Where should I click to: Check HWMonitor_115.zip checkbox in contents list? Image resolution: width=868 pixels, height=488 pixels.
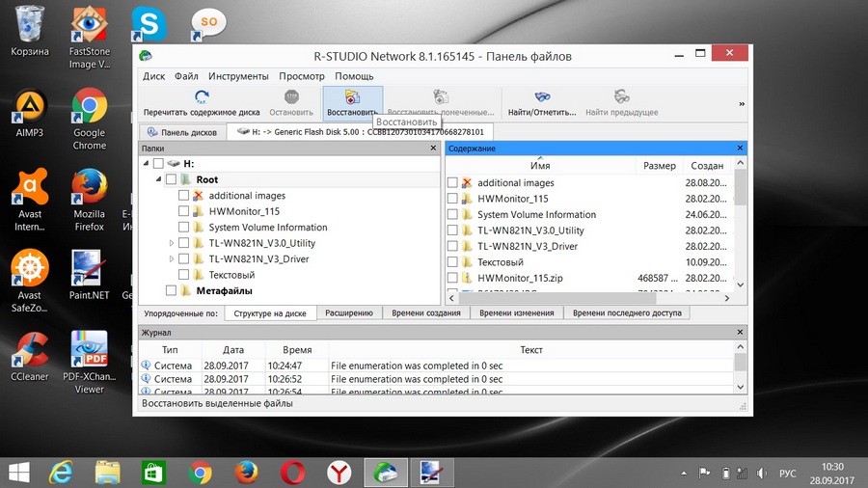(x=452, y=278)
